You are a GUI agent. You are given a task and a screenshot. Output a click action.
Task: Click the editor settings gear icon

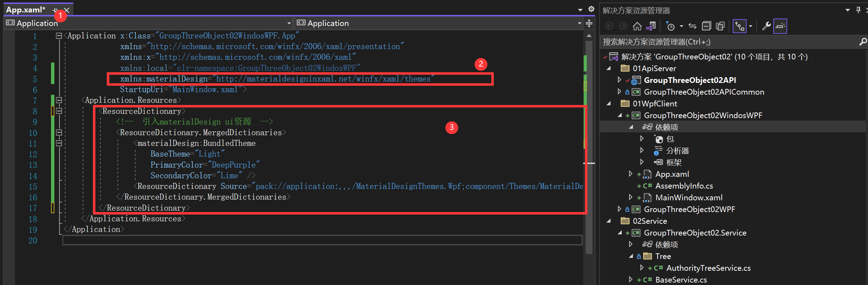point(591,9)
